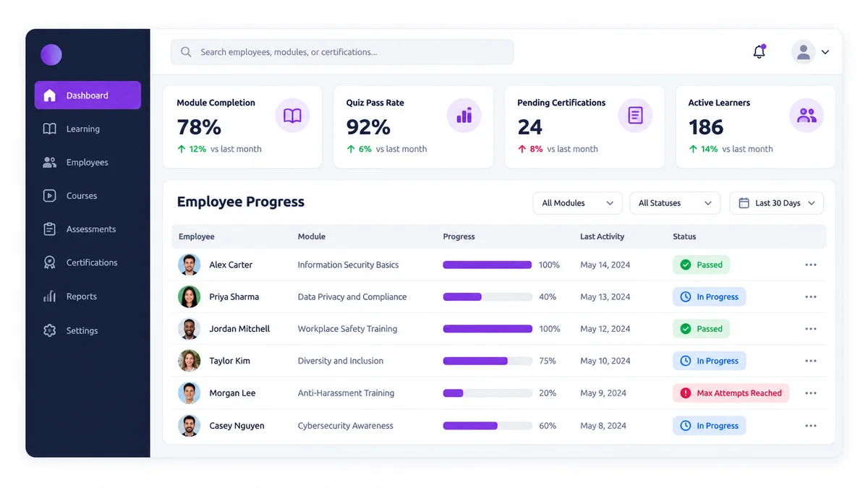Click the Cybersecurity Awareness module
The height and width of the screenshot is (488, 868).
(346, 426)
